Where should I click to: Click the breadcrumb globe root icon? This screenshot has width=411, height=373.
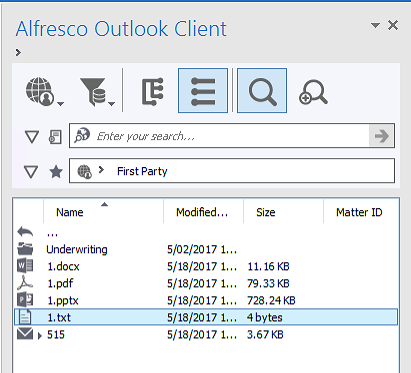pos(84,172)
